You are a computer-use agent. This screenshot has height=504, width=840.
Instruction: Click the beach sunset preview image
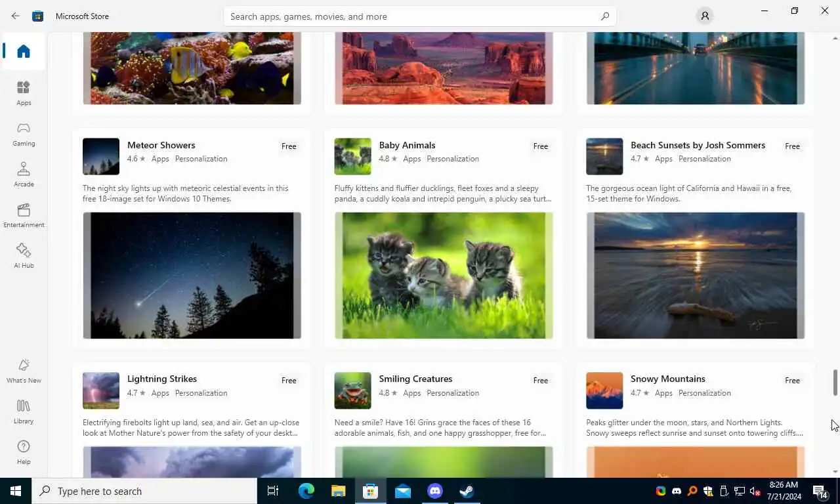(x=696, y=276)
